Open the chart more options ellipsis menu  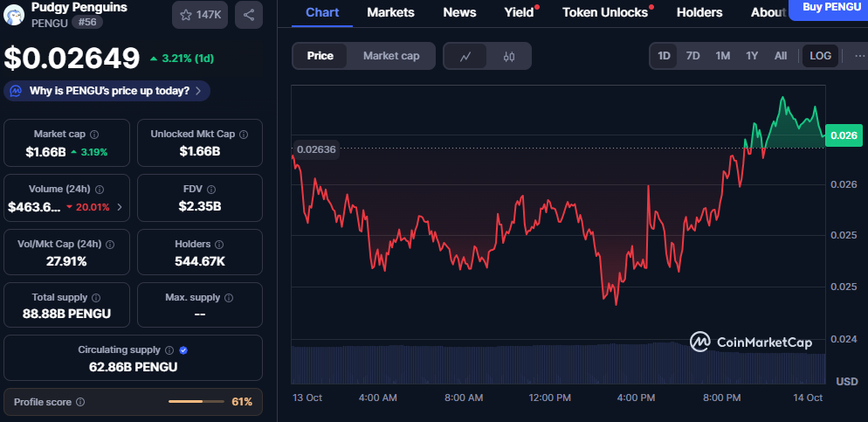(858, 56)
